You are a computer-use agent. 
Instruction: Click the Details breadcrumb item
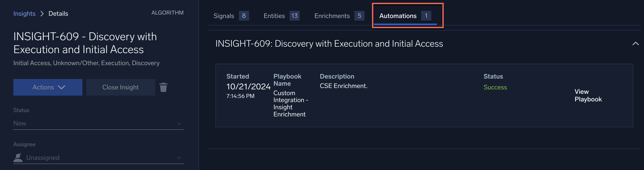pos(58,14)
